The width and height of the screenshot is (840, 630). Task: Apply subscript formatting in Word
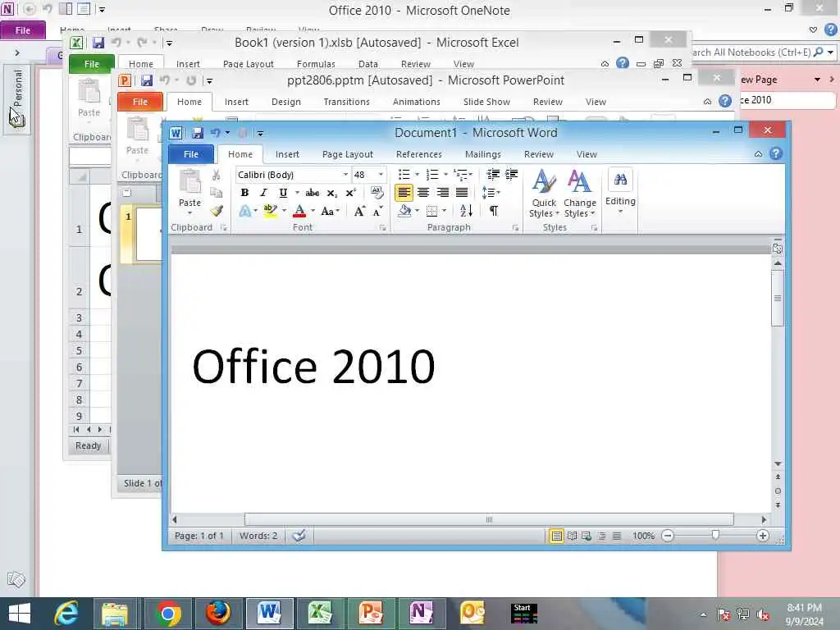point(331,193)
